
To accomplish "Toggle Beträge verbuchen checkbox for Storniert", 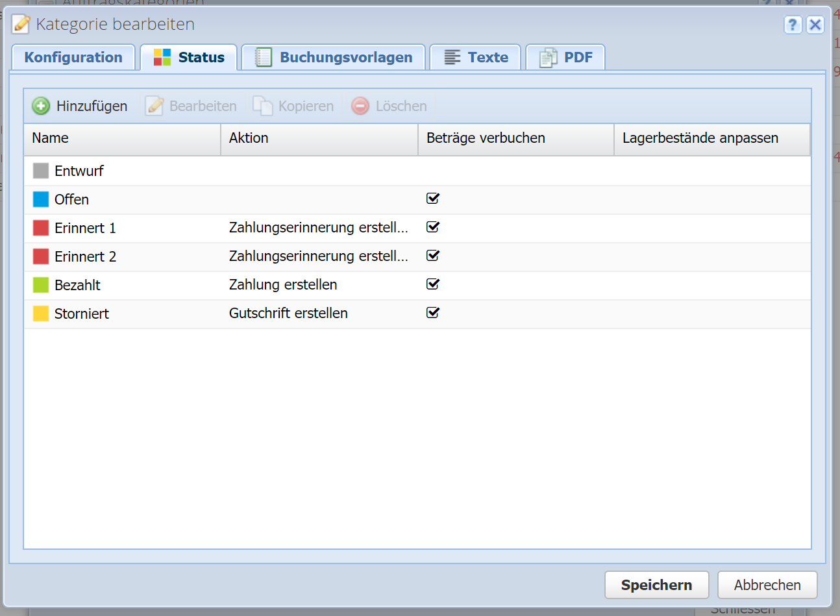I will coord(433,313).
